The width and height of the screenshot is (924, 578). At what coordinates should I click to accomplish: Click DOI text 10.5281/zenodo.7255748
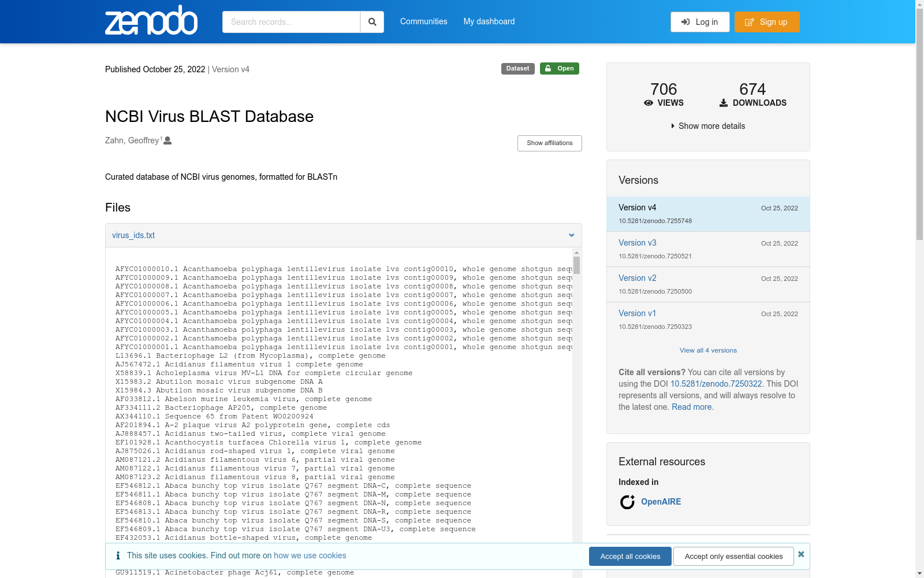coord(655,221)
